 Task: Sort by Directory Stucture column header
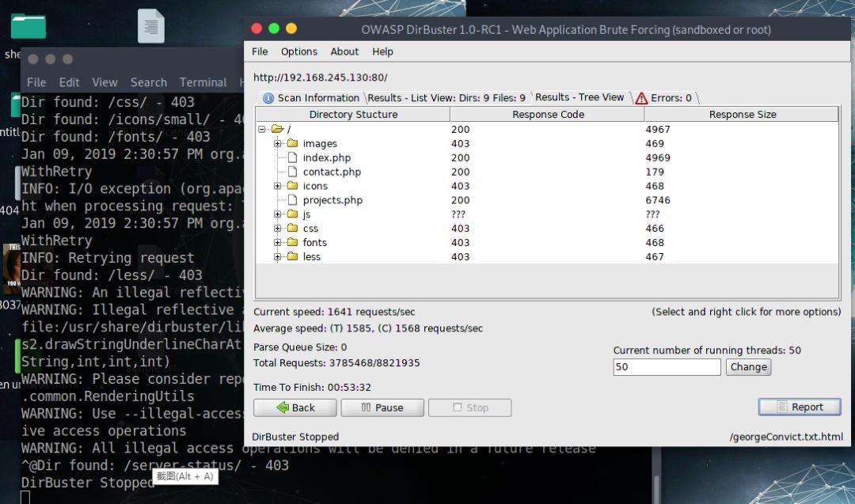pyautogui.click(x=353, y=115)
